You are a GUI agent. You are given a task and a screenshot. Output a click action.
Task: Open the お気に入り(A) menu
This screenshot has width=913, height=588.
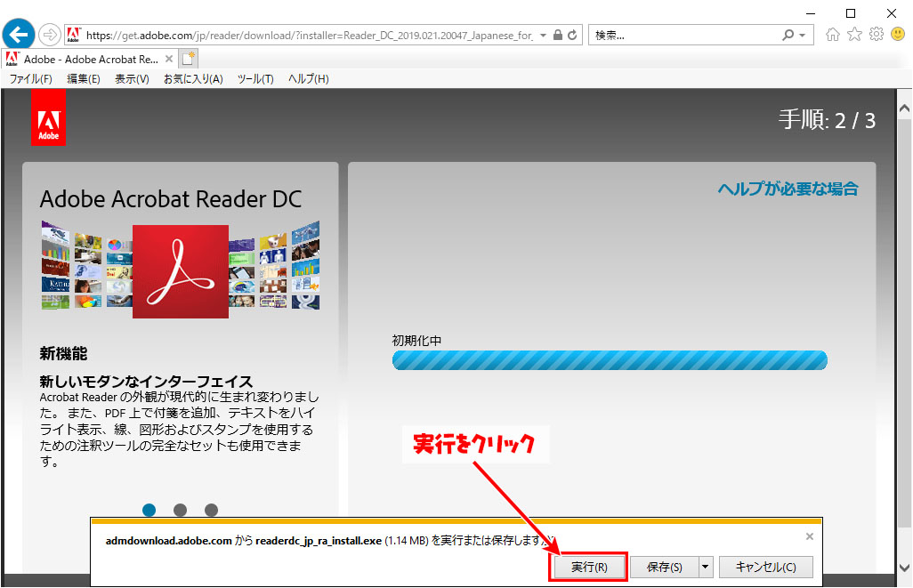193,78
